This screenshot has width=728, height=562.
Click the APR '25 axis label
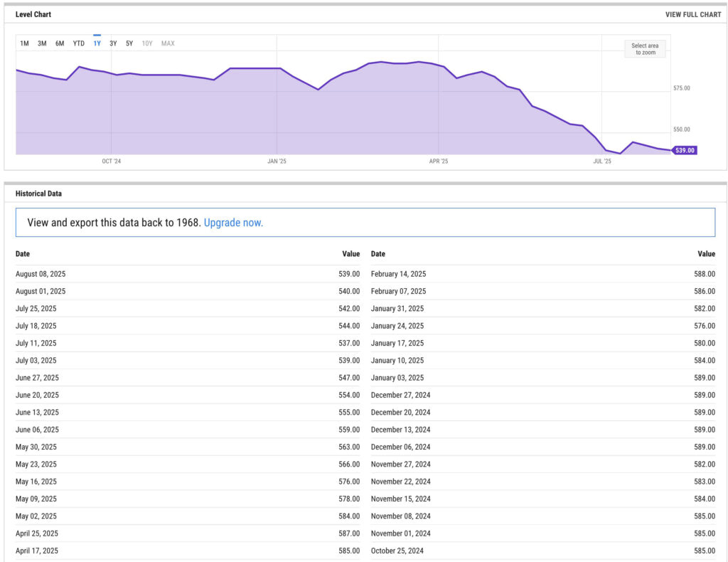pos(438,161)
